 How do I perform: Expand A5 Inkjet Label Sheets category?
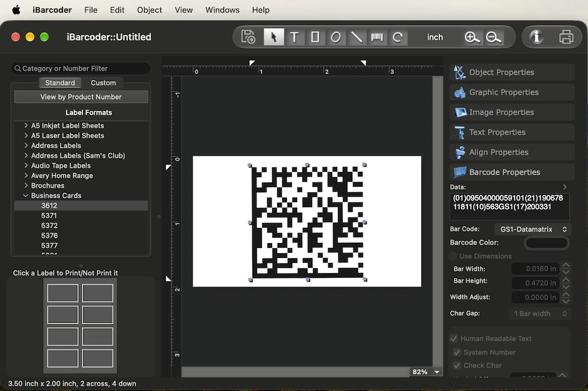(26, 126)
